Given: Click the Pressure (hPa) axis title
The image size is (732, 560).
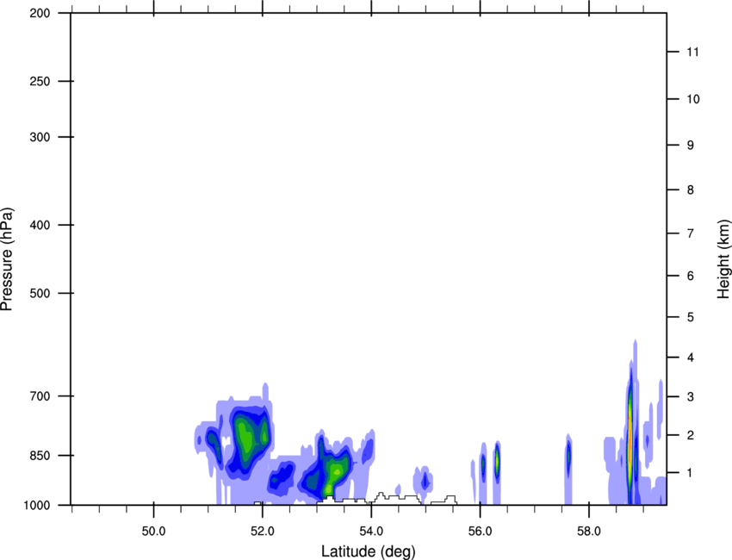Looking at the screenshot, I should (8, 258).
